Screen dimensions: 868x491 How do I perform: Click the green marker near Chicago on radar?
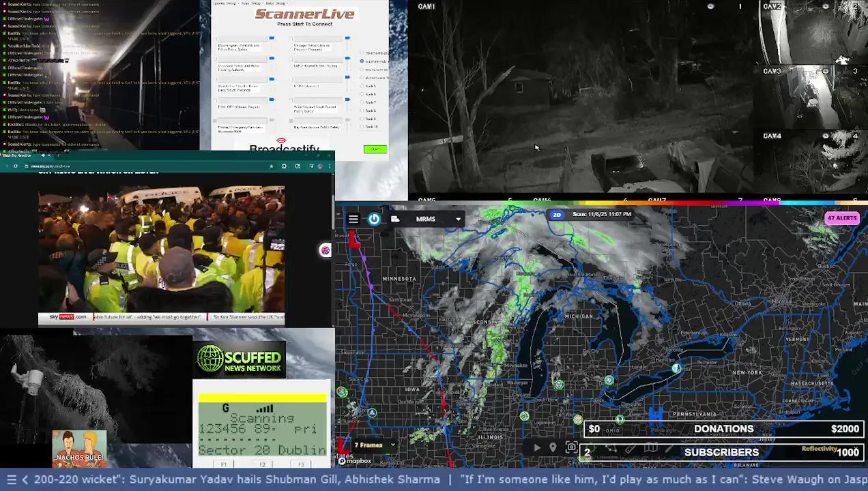point(524,416)
